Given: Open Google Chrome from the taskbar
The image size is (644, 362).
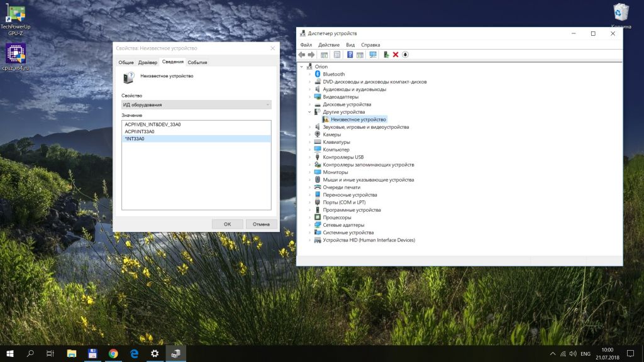Looking at the screenshot, I should [x=113, y=353].
